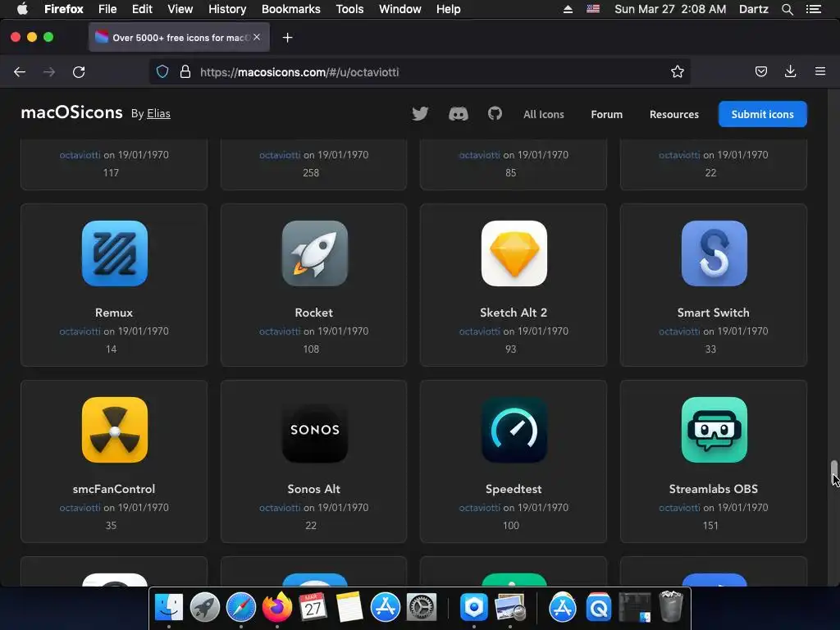The width and height of the screenshot is (840, 630).
Task: Open the View menu
Action: 180,9
